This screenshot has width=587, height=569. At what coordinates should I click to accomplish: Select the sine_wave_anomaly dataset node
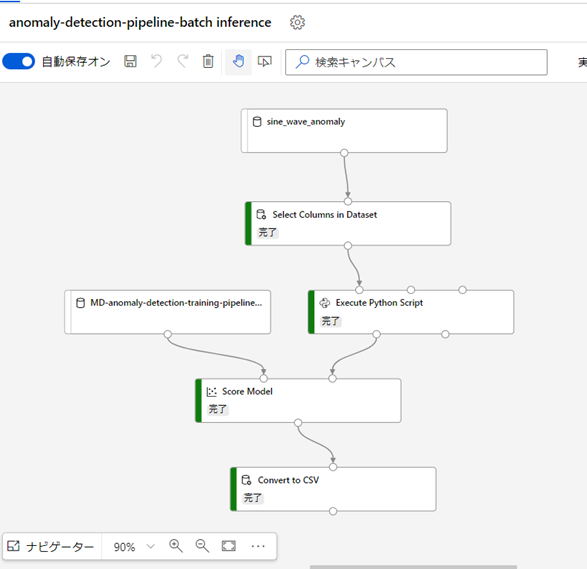coord(344,131)
